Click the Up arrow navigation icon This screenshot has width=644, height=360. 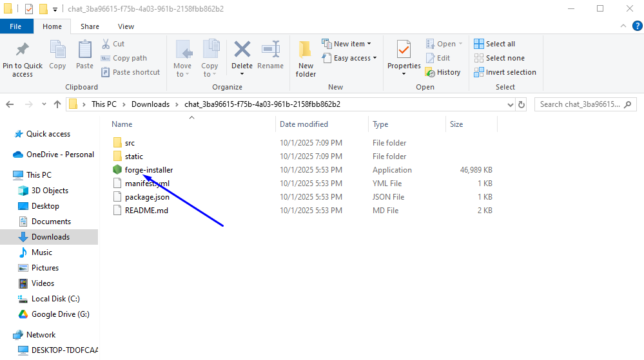(x=57, y=104)
